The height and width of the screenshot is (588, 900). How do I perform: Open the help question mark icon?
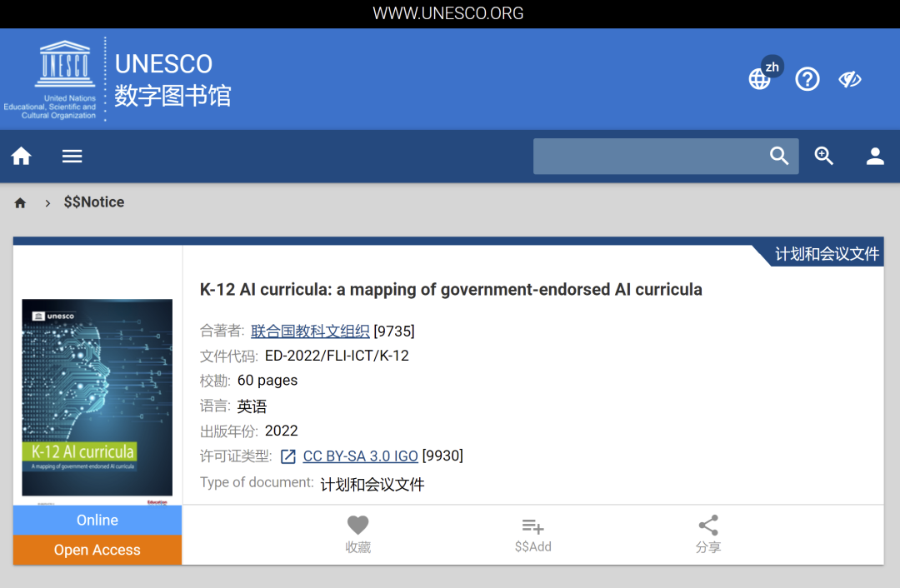click(807, 79)
